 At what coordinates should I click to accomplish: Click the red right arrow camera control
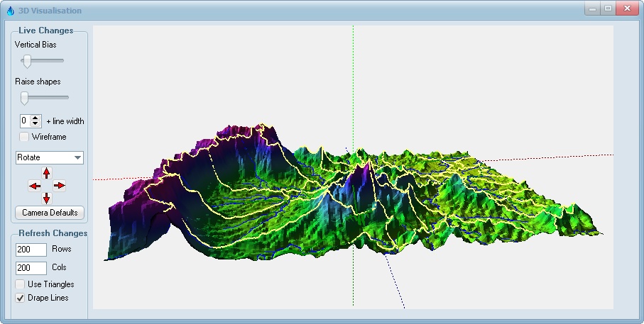59,186
